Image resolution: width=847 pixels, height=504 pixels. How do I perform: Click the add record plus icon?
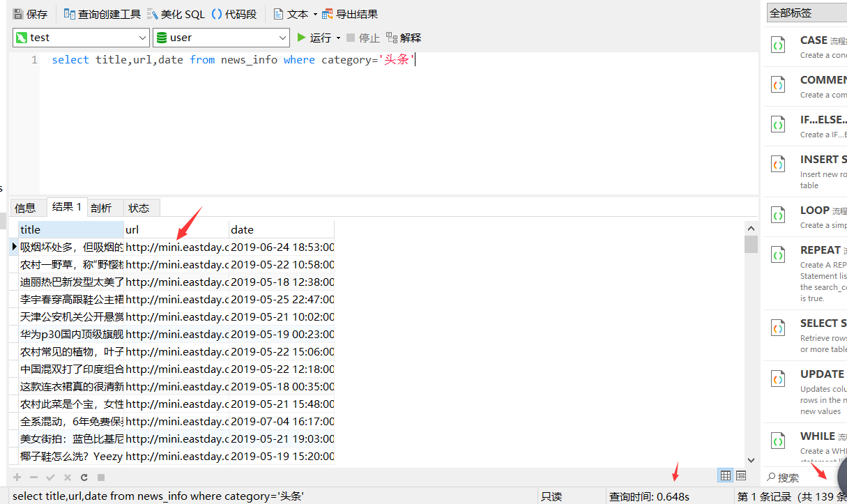pyautogui.click(x=17, y=478)
